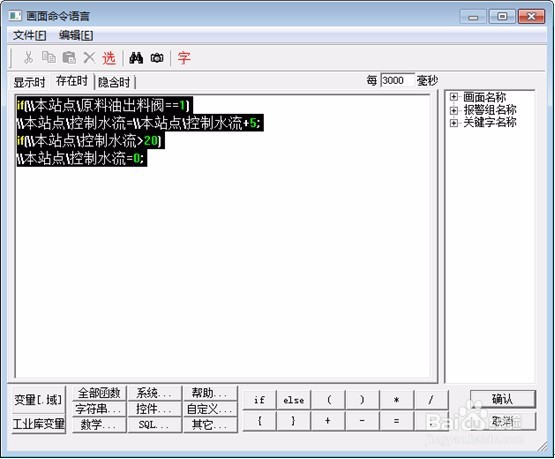Select 报警组名称 in the tree
The width and height of the screenshot is (555, 459).
tap(490, 110)
